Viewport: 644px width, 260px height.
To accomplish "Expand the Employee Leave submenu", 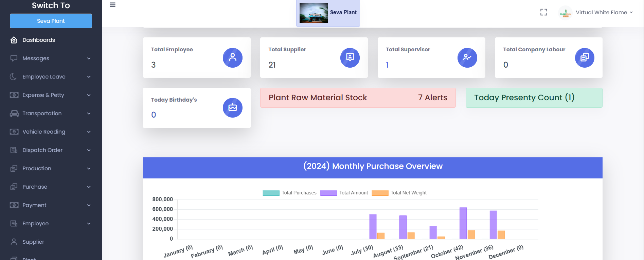I will [50, 77].
